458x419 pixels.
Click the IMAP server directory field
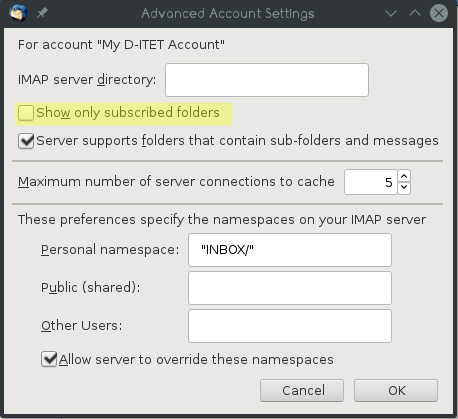coord(267,80)
